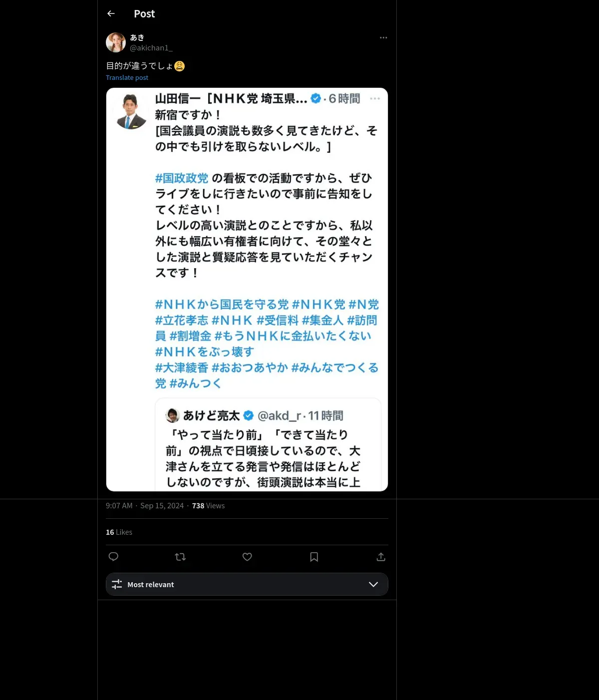Click the sliders filter icon beside Most relevant

tap(117, 584)
